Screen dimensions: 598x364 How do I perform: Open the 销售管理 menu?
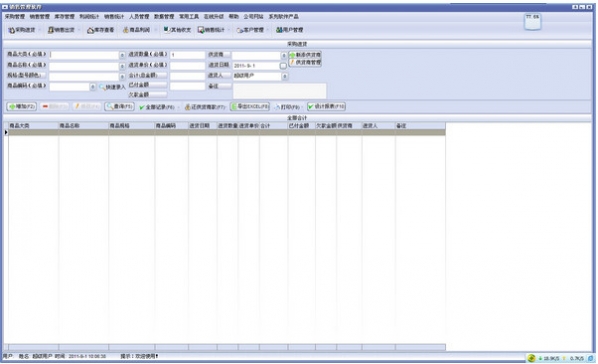(x=40, y=16)
